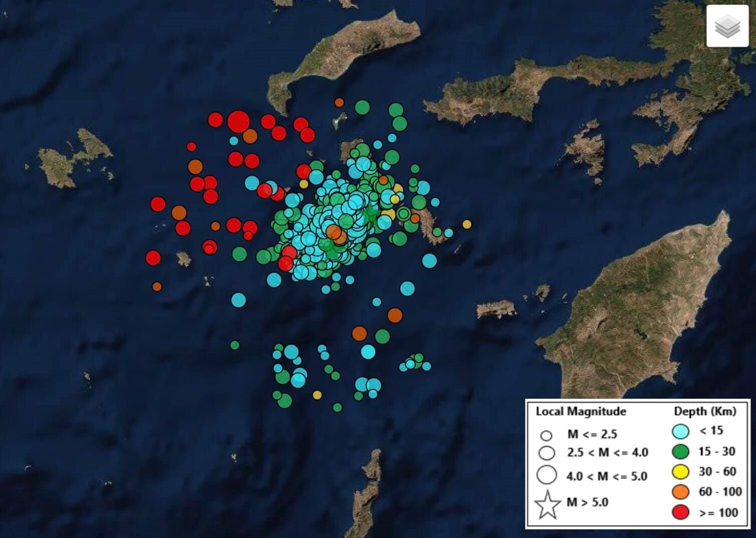Click the Local Magnitude legend heading
Image resolution: width=756 pixels, height=538 pixels.
(x=581, y=412)
